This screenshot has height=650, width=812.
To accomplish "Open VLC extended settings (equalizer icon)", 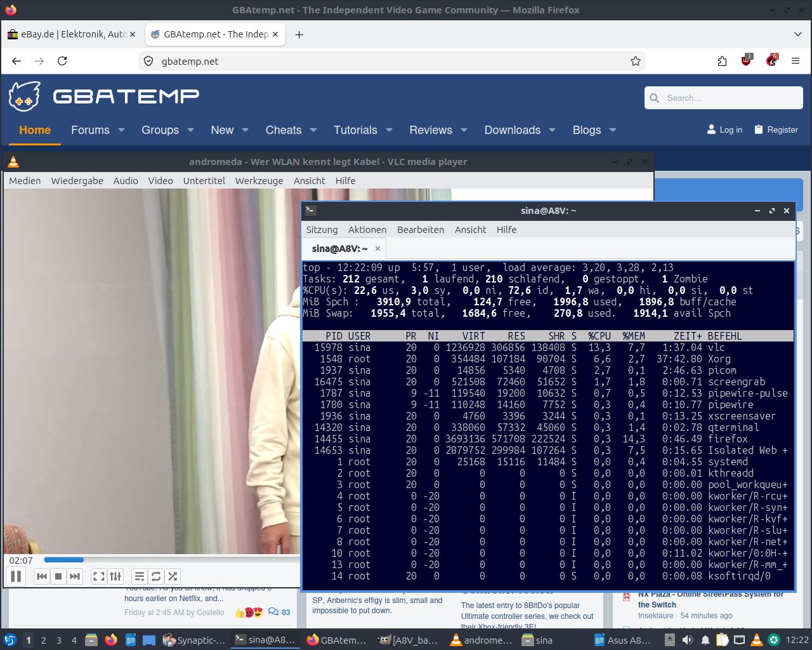I will [115, 576].
